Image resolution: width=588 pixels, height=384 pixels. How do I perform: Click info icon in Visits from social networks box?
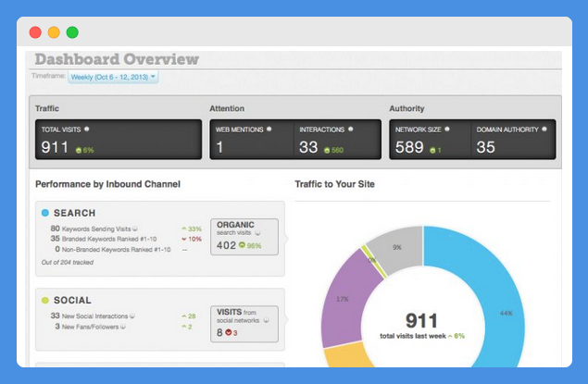tap(267, 320)
